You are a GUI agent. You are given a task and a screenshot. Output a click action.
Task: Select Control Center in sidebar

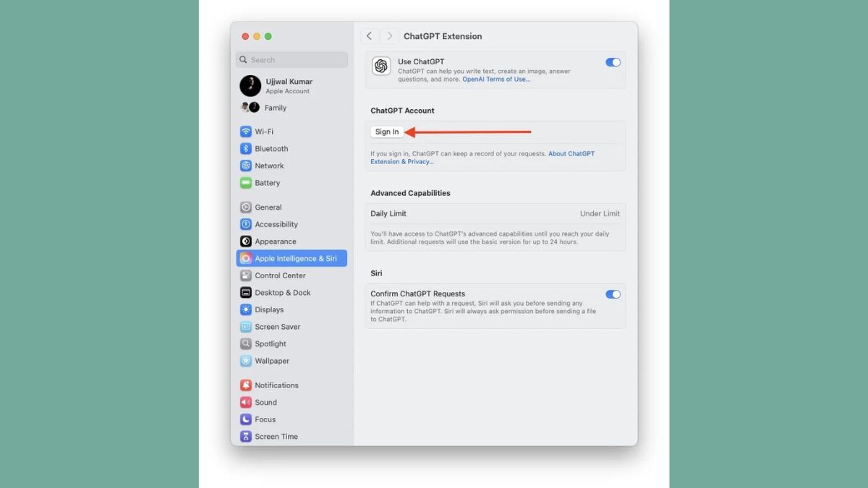292,275
